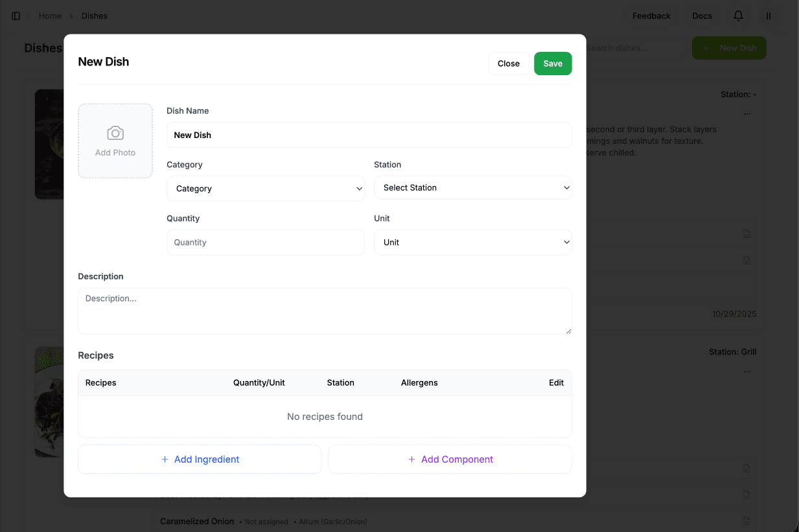Expand the Select Station dropdown
Screen dimensions: 799x532
pos(473,188)
